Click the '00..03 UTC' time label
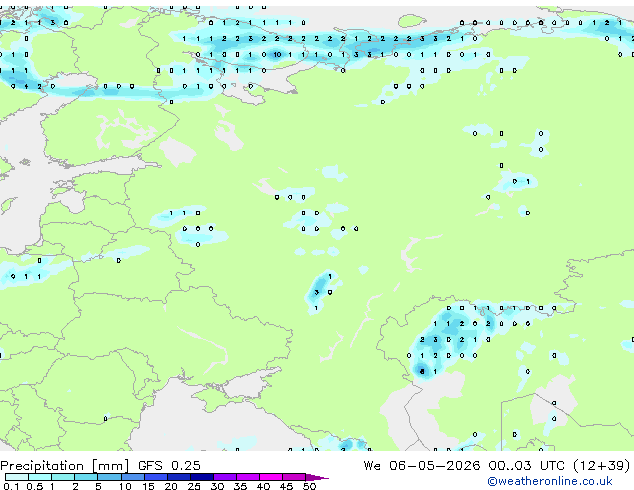634x490 pixels. (526, 465)
